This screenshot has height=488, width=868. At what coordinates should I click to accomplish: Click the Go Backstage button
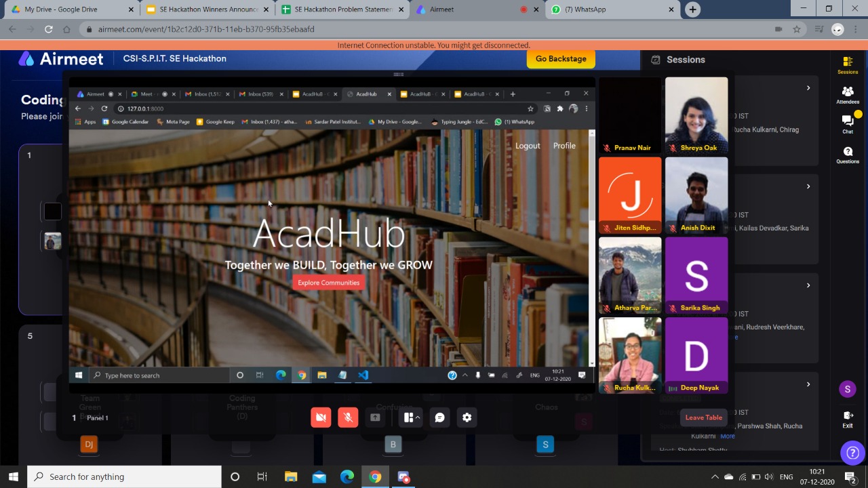click(561, 59)
